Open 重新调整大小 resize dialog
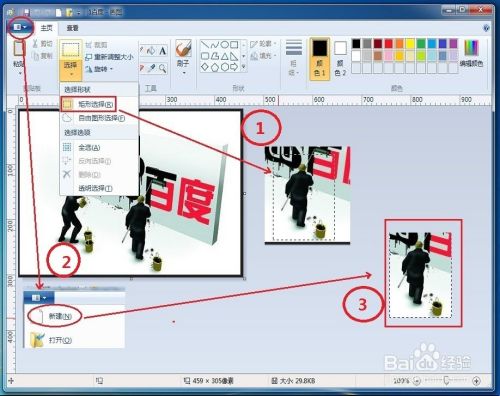 (109, 57)
